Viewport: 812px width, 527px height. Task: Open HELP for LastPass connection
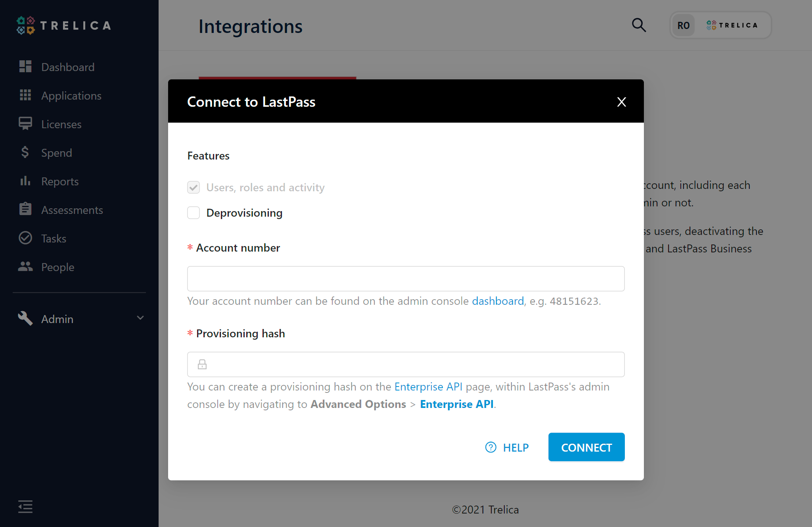click(x=507, y=447)
